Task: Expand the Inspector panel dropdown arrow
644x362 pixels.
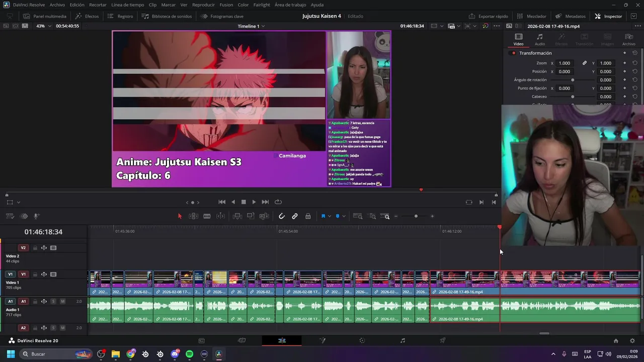Action: (x=633, y=16)
